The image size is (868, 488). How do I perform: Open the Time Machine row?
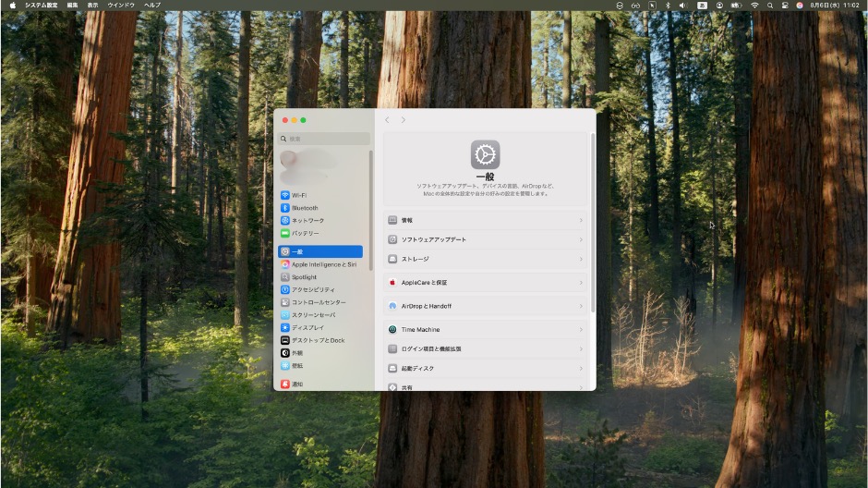pyautogui.click(x=485, y=329)
